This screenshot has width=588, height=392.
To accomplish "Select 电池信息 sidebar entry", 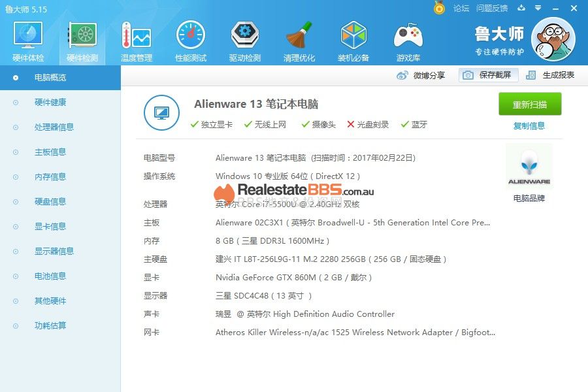I will (50, 276).
